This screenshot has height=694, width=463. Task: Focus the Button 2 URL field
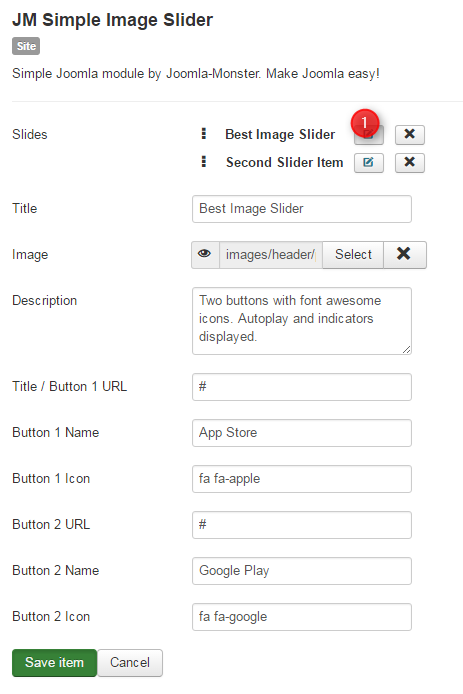click(301, 525)
